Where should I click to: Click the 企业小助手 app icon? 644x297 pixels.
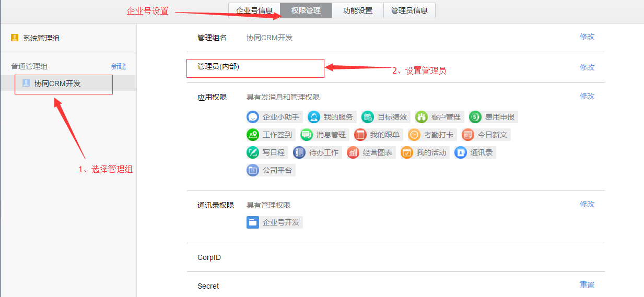click(253, 117)
